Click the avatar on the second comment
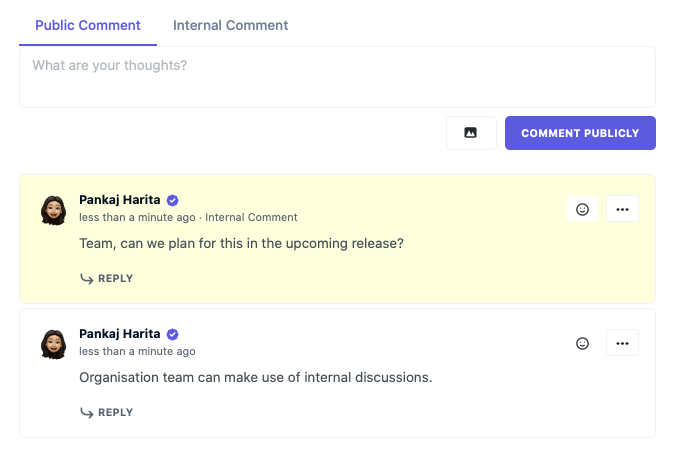The width and height of the screenshot is (681, 466). [53, 344]
